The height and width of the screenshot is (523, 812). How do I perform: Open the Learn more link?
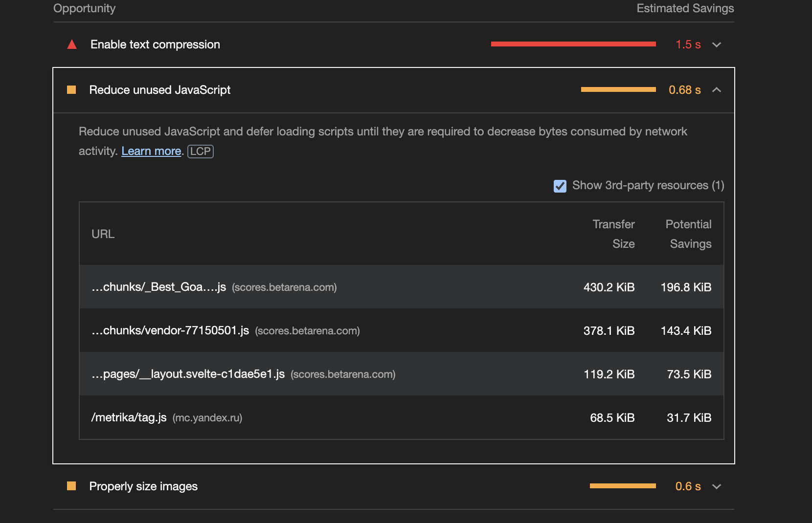(151, 151)
